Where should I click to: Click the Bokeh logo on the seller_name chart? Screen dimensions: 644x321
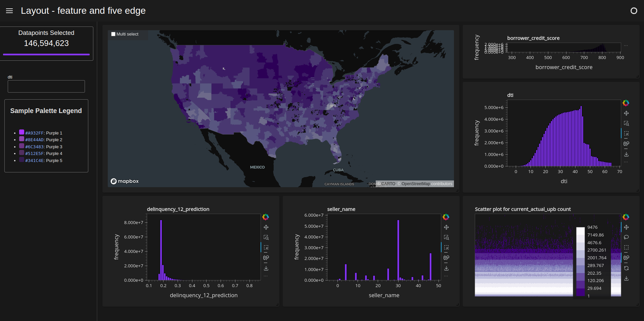click(x=446, y=217)
